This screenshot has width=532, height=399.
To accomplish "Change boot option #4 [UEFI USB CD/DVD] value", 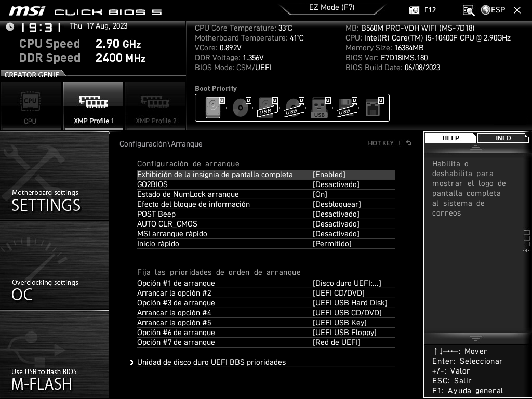I will (347, 312).
